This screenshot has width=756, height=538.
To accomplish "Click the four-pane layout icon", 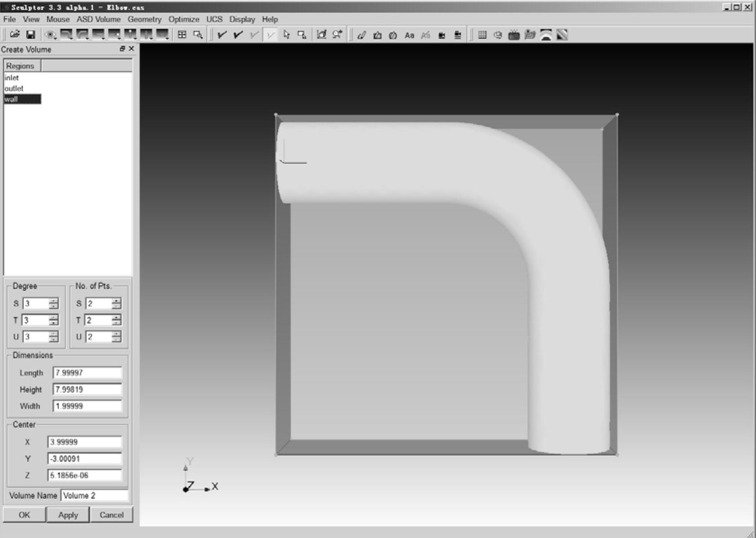I will pos(182,35).
